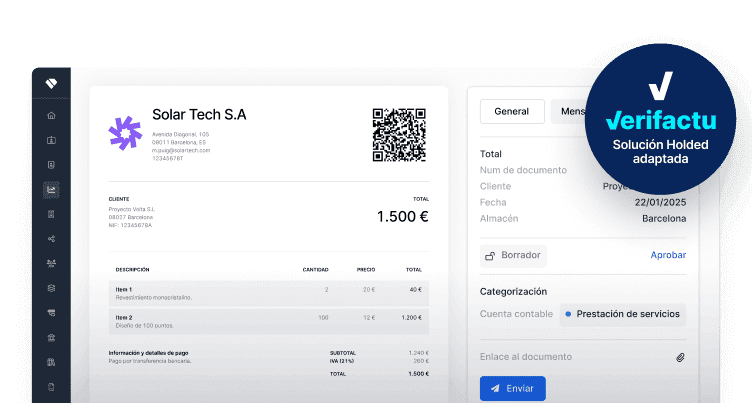Click the Enlace al documento field
The width and height of the screenshot is (752, 403).
coord(583,357)
